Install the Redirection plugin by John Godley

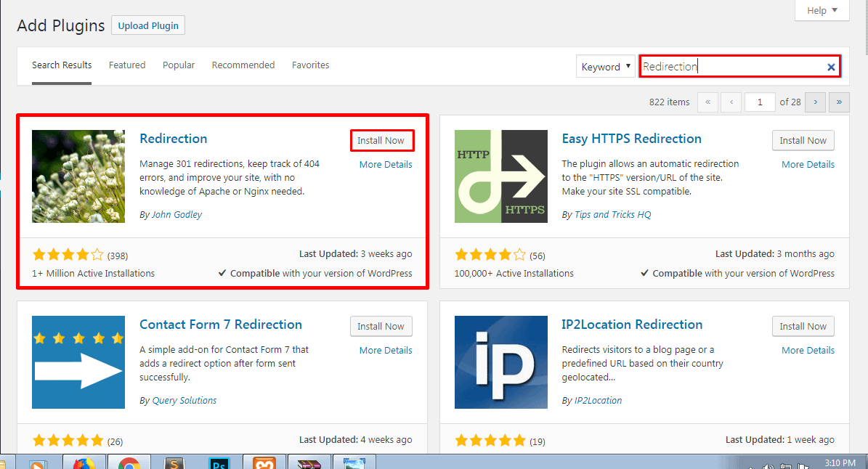click(x=381, y=140)
